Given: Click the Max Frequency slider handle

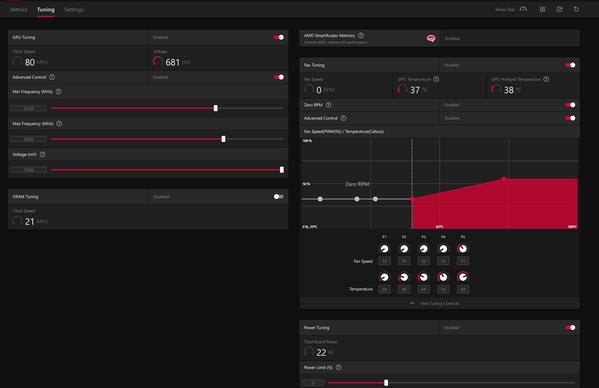Looking at the screenshot, I should tap(223, 139).
